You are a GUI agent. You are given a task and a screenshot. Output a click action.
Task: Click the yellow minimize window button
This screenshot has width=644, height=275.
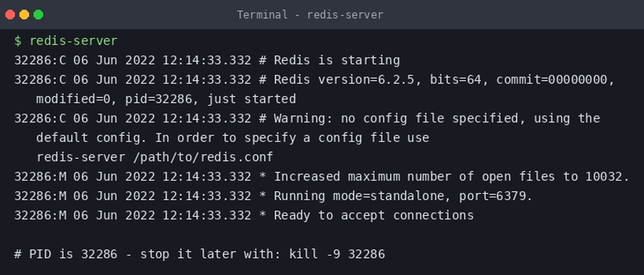(x=24, y=15)
